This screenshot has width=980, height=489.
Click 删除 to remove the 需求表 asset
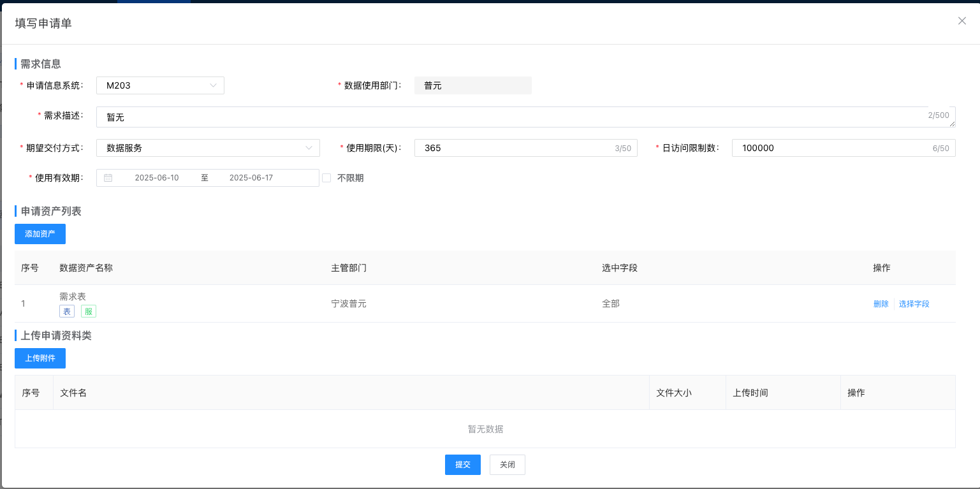click(881, 303)
